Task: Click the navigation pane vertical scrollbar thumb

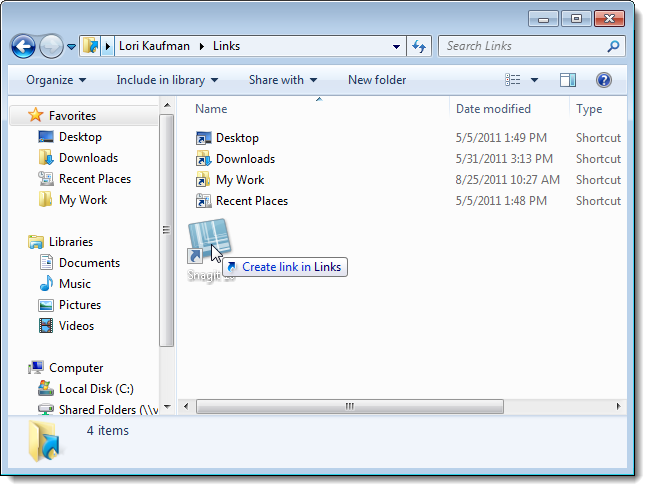Action: click(x=166, y=230)
